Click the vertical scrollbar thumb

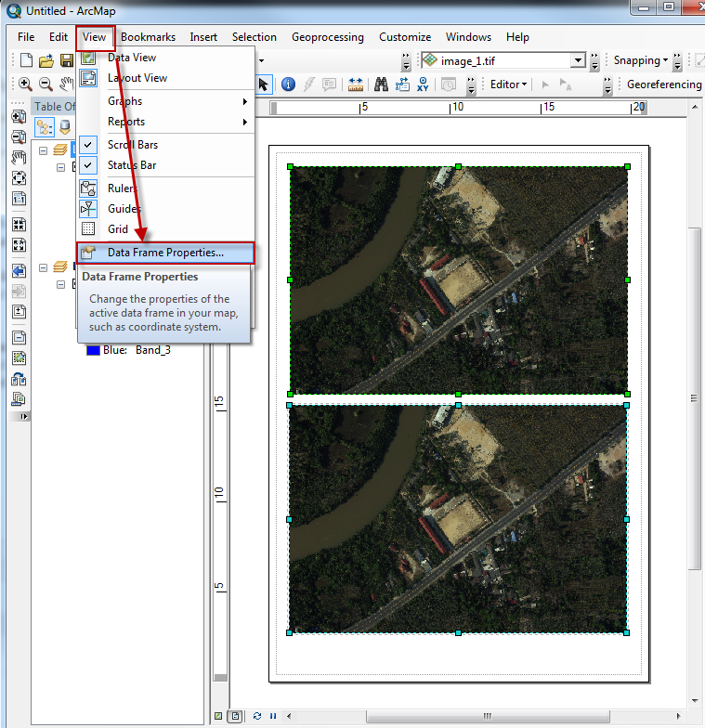pyautogui.click(x=695, y=398)
